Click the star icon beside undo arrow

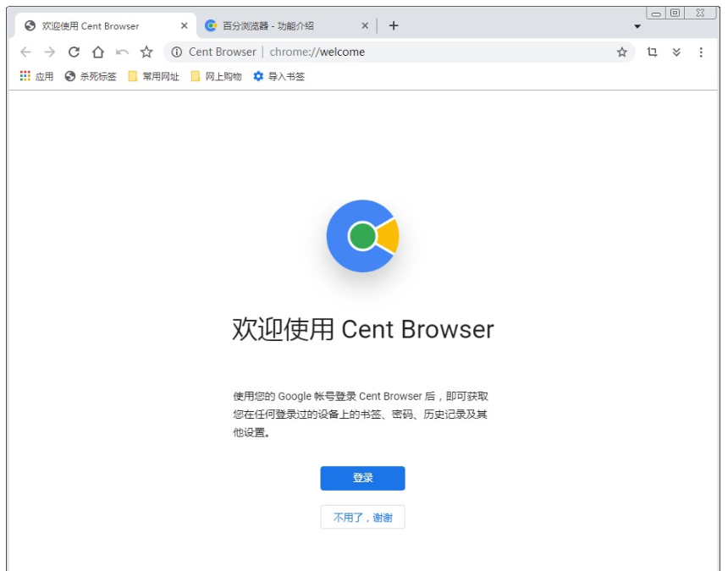tap(146, 52)
